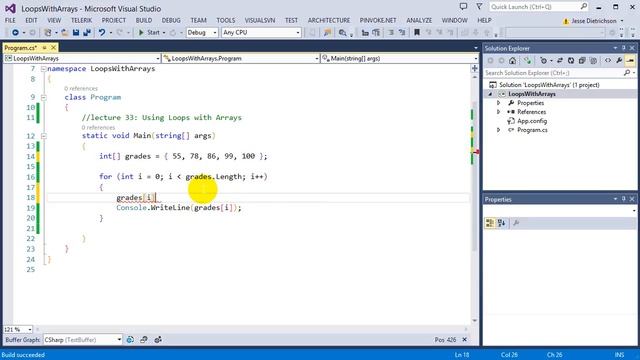
Task: Click the third Buffer Graph icon
Action: [x=158, y=340]
